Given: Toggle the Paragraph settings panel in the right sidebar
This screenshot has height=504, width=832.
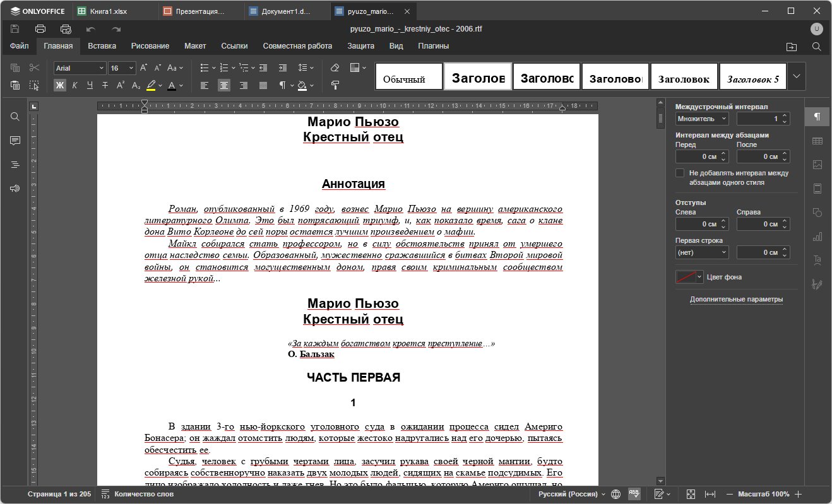Looking at the screenshot, I should pos(817,117).
